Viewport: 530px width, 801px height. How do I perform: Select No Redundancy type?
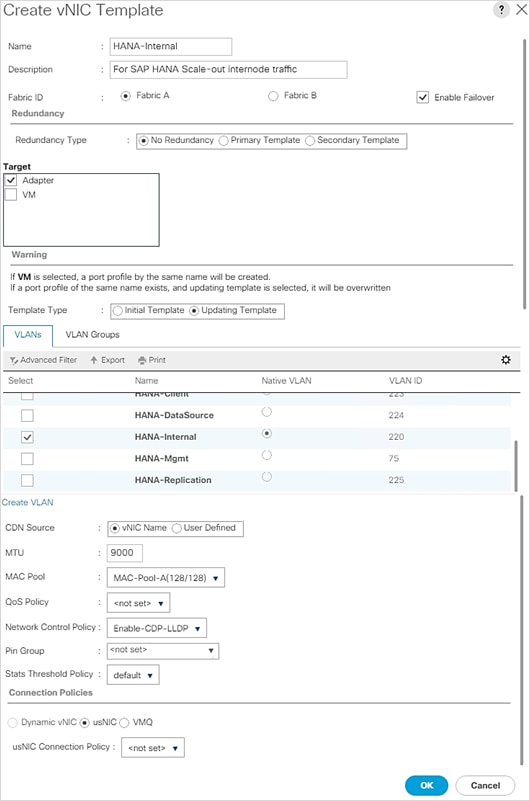click(x=144, y=140)
